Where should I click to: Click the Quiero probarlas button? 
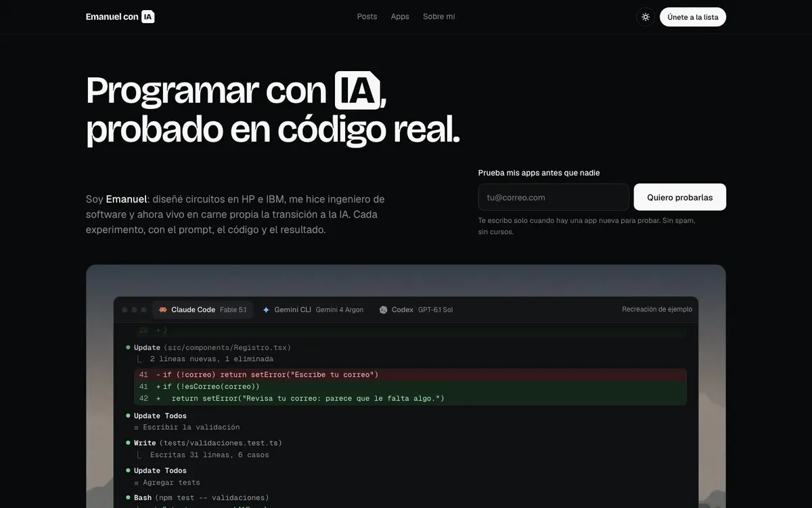click(x=679, y=197)
